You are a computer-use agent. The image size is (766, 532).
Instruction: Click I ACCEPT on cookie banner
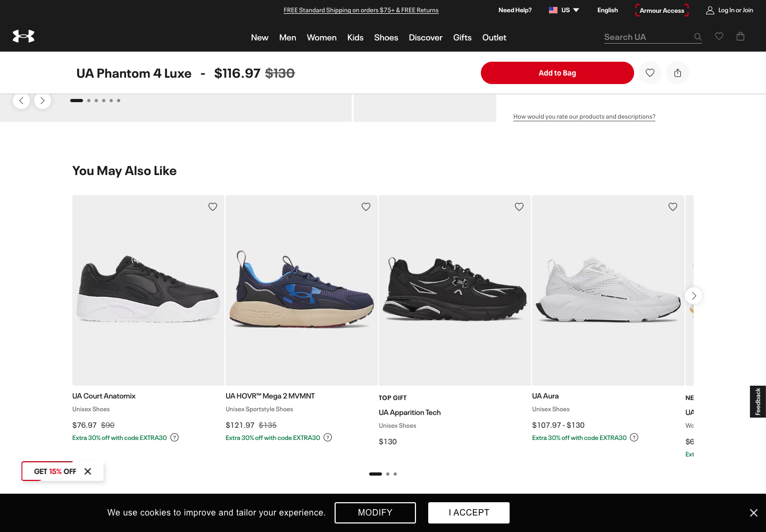469,513
